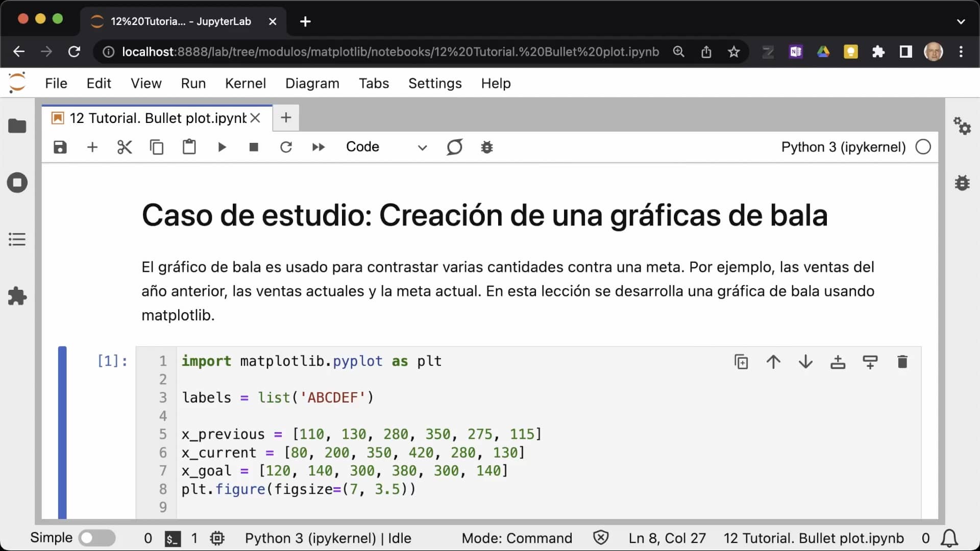Open the extension manager puzzle icon

click(17, 296)
